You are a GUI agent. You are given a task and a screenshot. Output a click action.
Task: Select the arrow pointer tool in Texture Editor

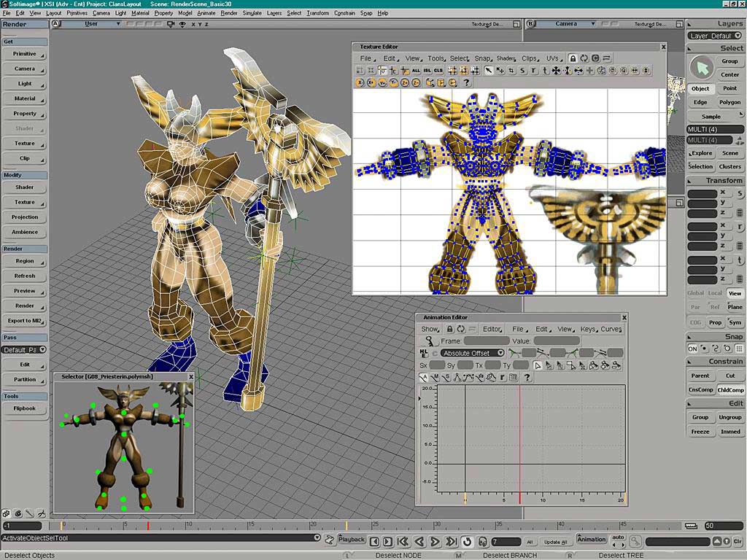488,71
